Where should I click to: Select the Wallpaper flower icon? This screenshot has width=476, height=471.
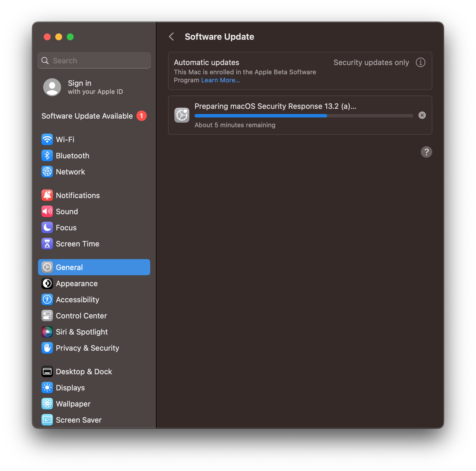[x=47, y=404]
